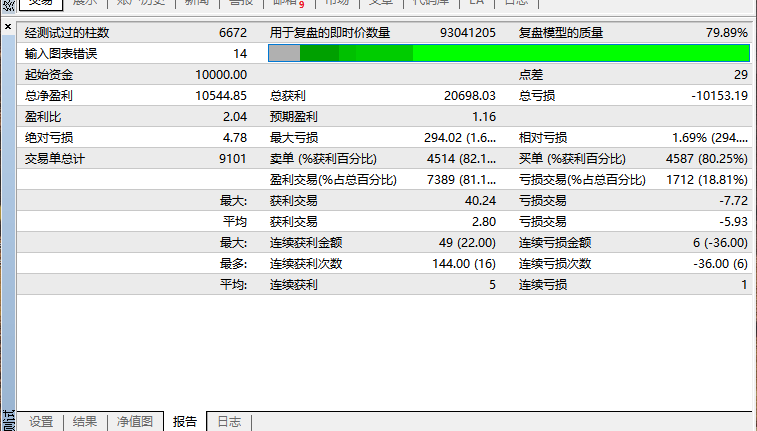Screen dimensions: 757x431
Task: Select the value 1712 (18.81%)
Action: tap(707, 180)
